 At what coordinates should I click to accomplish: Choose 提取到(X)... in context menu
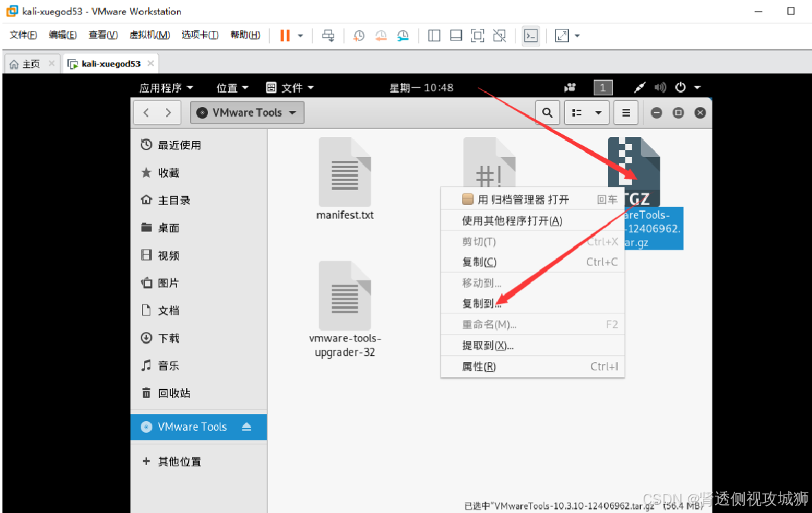(x=533, y=345)
